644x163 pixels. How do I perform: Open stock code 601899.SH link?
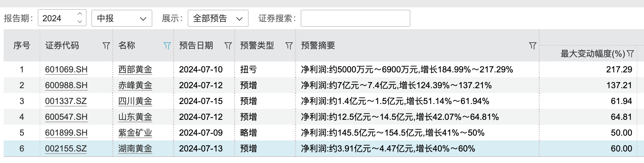tap(66, 133)
